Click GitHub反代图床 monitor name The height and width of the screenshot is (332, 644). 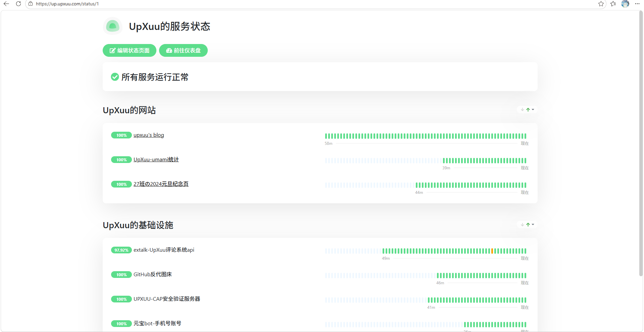click(x=153, y=275)
